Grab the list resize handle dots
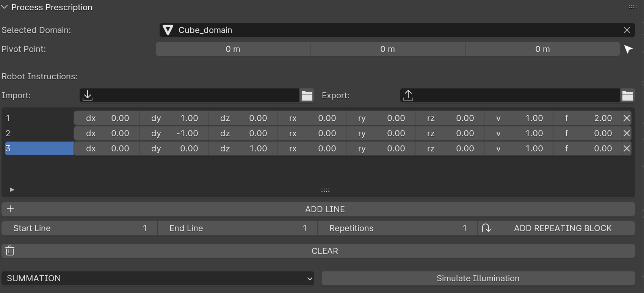 [325, 190]
